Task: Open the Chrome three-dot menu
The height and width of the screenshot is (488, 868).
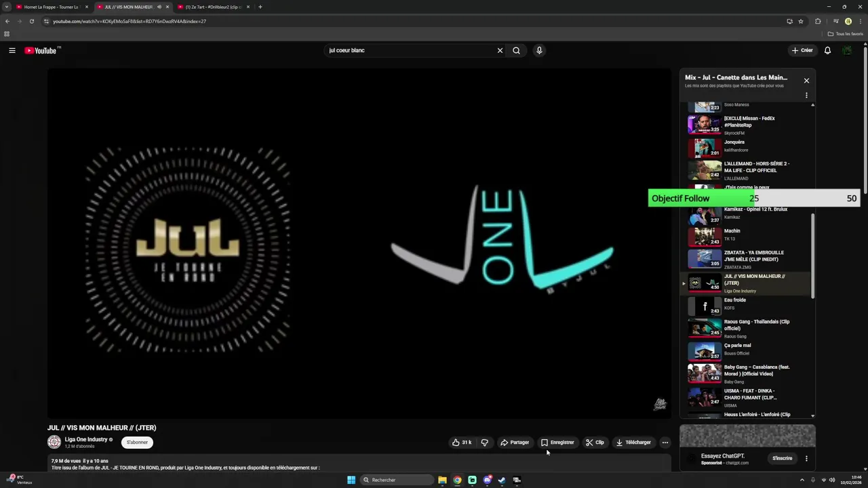Action: pos(860,21)
